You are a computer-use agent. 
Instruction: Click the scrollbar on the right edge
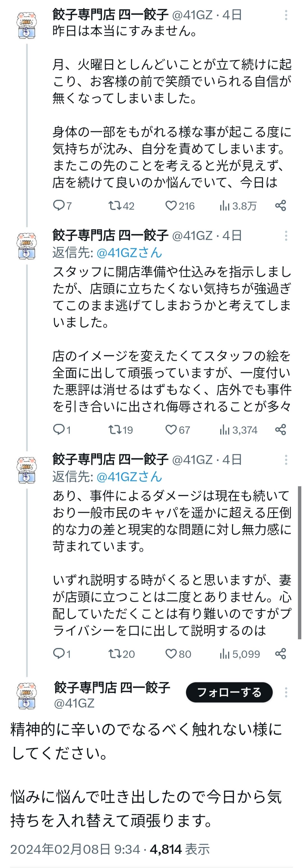point(299,562)
